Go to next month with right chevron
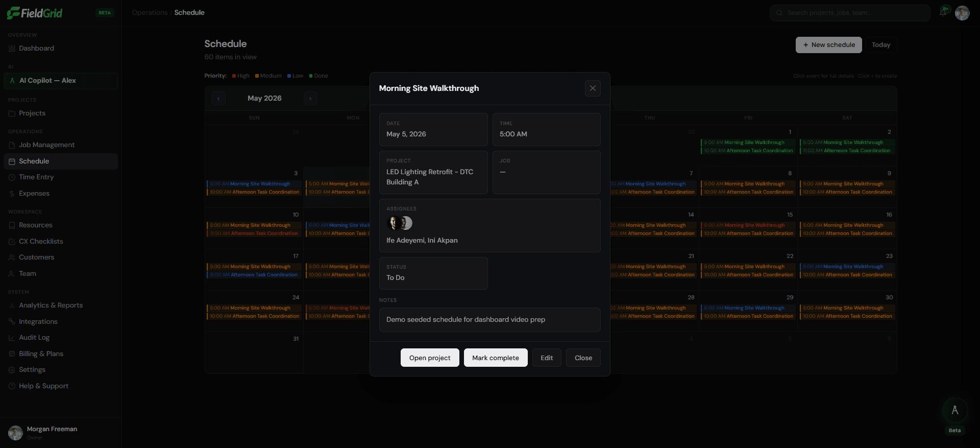980x448 pixels. [x=310, y=99]
